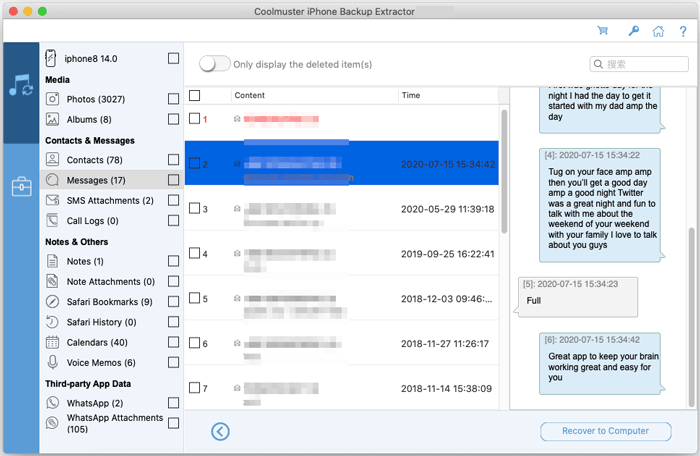This screenshot has height=456, width=700.
Task: Select highlighted message dated 2020-07-15 15:34:42
Action: (x=342, y=163)
